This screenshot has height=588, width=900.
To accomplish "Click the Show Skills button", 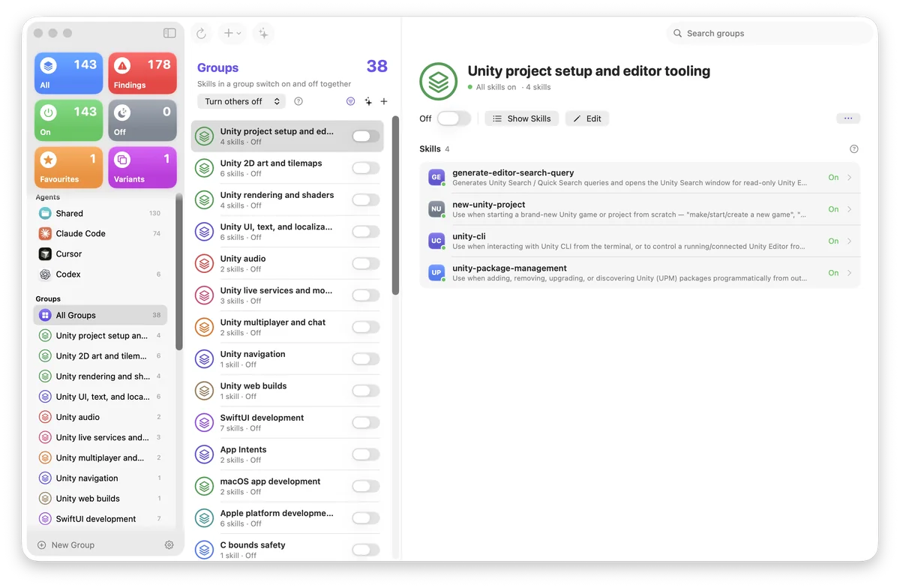I will (521, 118).
